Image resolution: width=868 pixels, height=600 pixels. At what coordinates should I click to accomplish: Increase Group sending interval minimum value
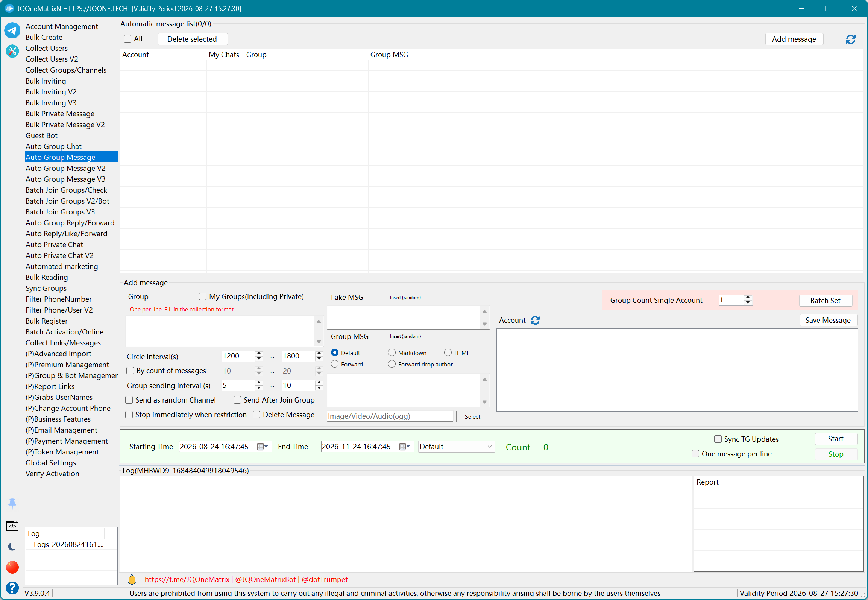[259, 383]
